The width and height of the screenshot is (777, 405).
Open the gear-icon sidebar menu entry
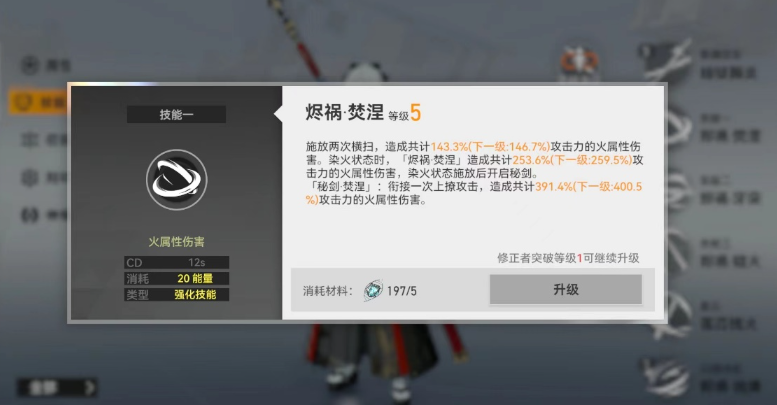[44, 177]
